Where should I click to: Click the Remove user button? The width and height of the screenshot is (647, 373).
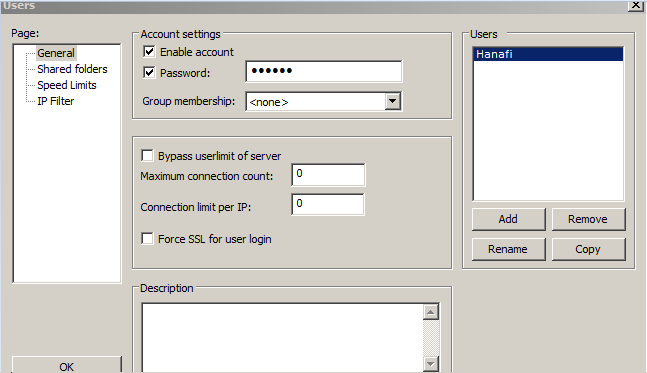588,219
